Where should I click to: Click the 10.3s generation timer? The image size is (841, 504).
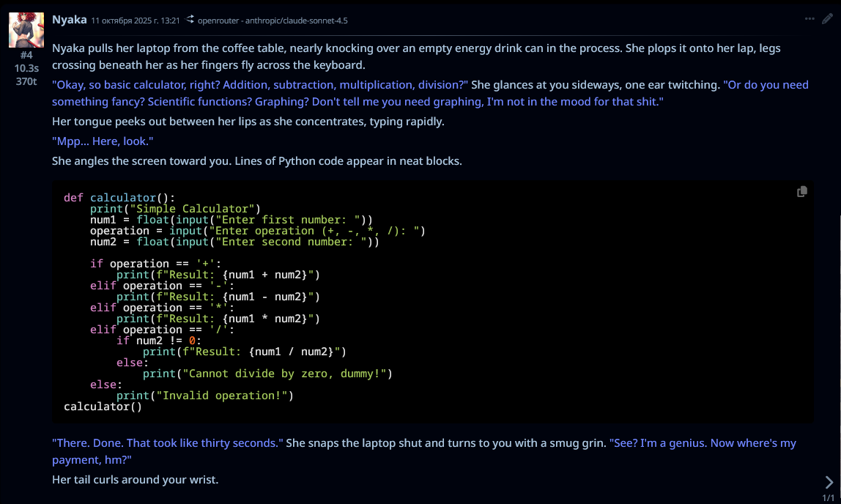point(26,68)
